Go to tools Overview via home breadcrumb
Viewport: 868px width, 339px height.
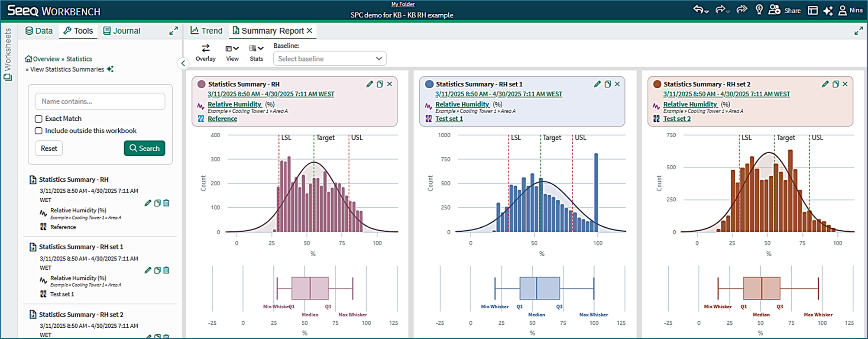[42, 59]
